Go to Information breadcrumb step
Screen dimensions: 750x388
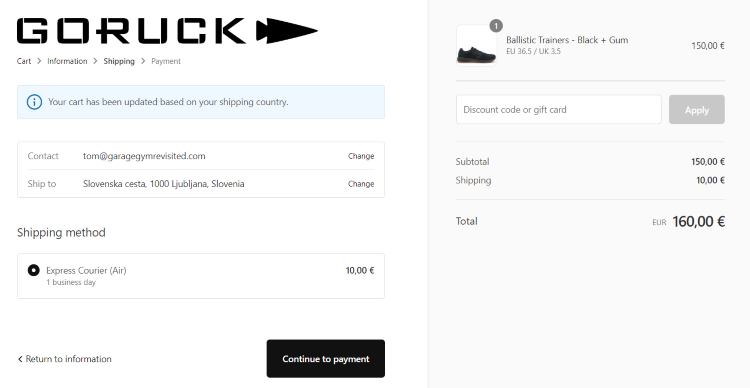(x=67, y=61)
